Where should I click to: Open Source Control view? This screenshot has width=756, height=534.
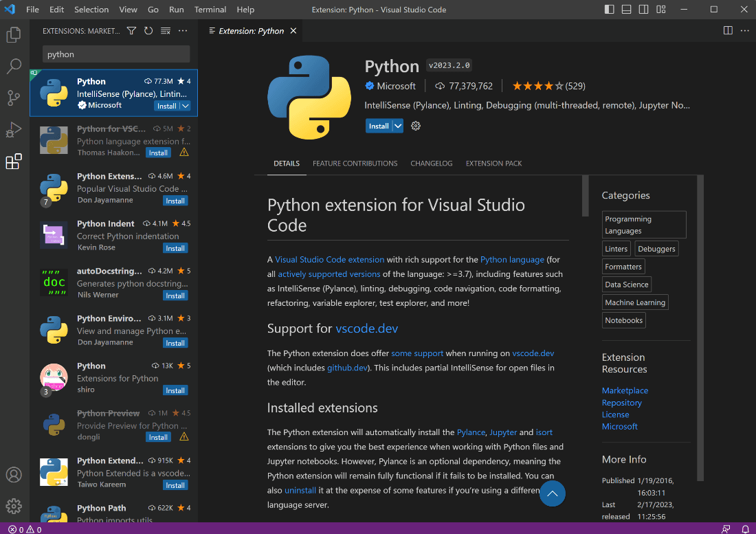point(14,98)
